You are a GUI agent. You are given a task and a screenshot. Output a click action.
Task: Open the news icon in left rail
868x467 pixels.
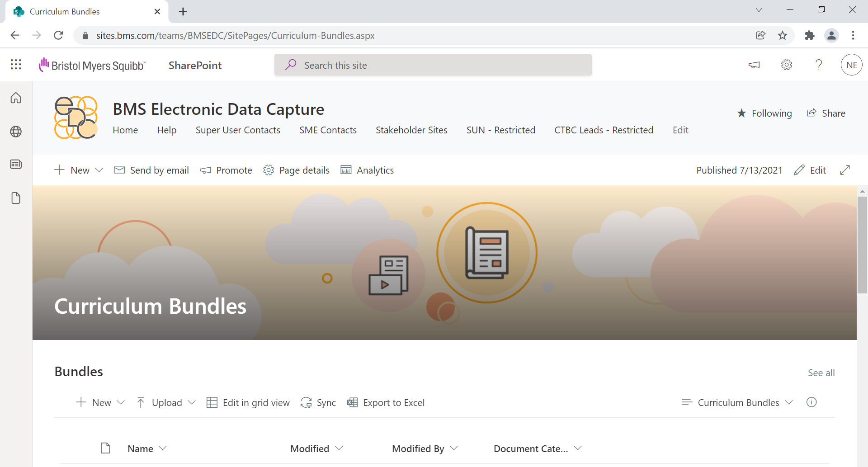coord(16,164)
